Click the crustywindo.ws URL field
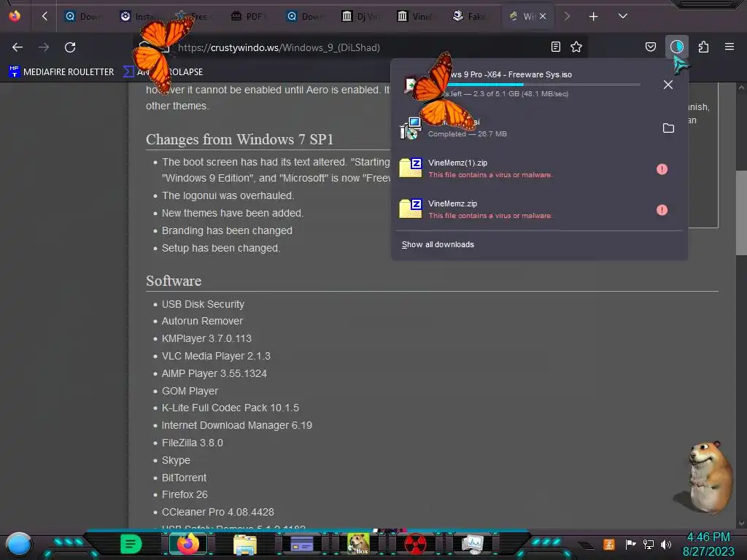The height and width of the screenshot is (560, 747). point(362,47)
